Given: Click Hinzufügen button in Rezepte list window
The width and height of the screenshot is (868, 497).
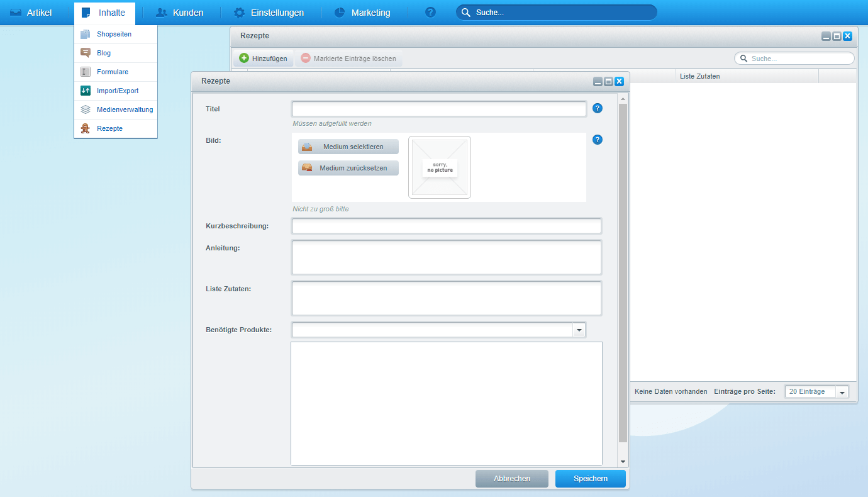Looking at the screenshot, I should click(x=263, y=59).
